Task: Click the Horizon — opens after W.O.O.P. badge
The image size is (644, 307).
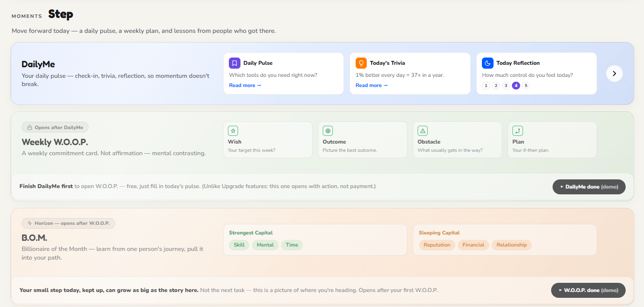Action: point(68,223)
